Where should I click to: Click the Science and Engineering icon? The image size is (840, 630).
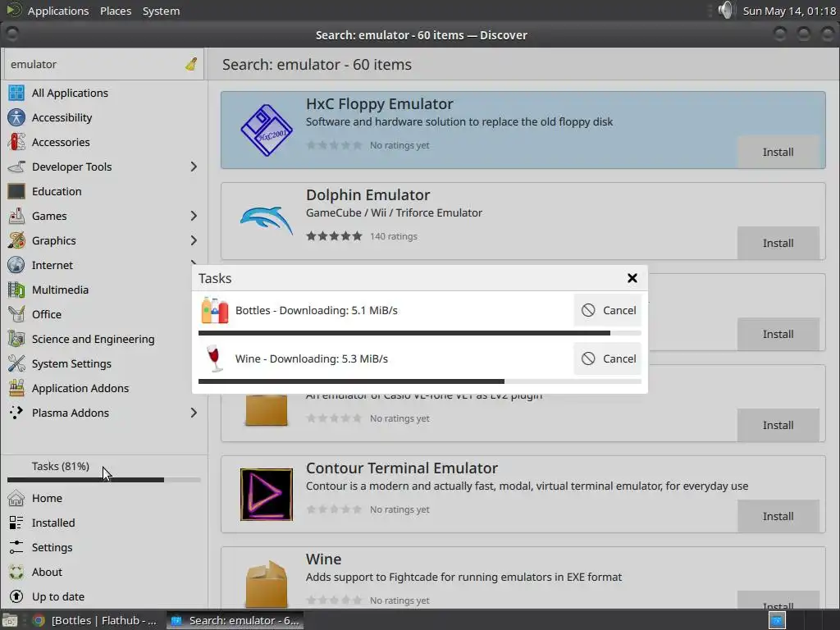pyautogui.click(x=16, y=339)
